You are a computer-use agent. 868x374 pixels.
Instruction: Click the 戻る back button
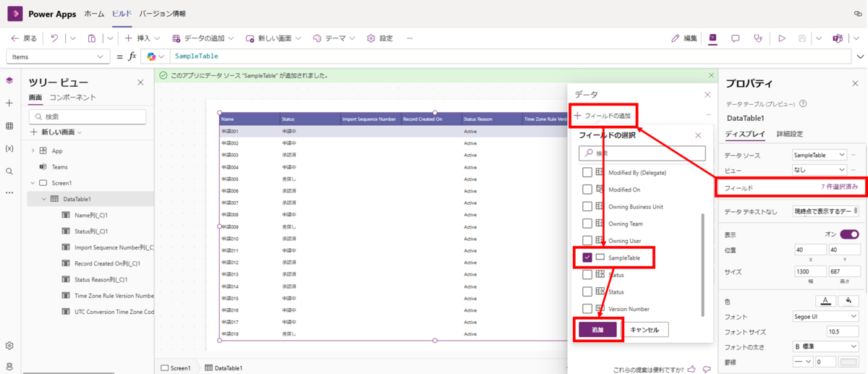[23, 38]
